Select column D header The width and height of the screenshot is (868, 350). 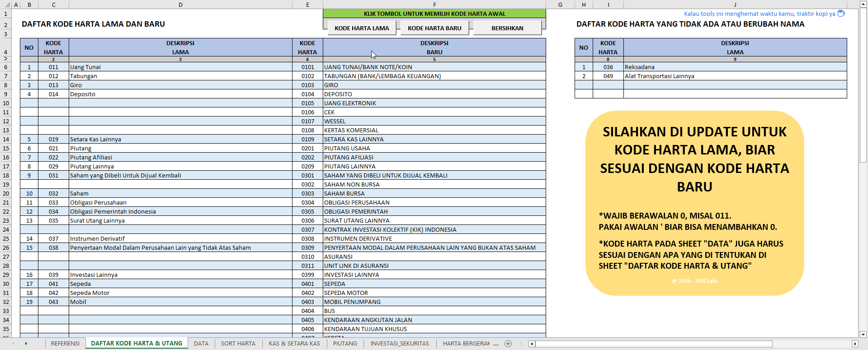tap(180, 5)
